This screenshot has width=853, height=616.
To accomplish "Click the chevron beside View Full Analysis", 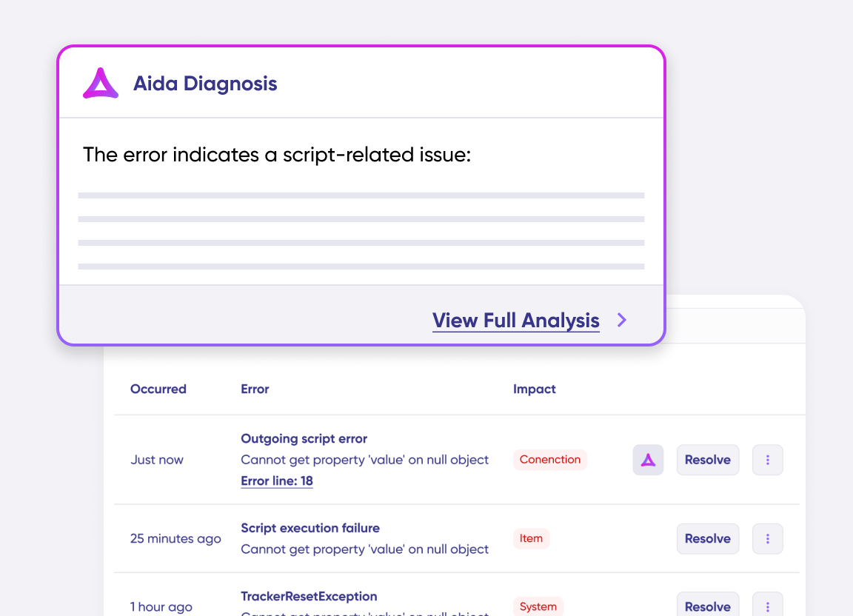I will coord(622,320).
